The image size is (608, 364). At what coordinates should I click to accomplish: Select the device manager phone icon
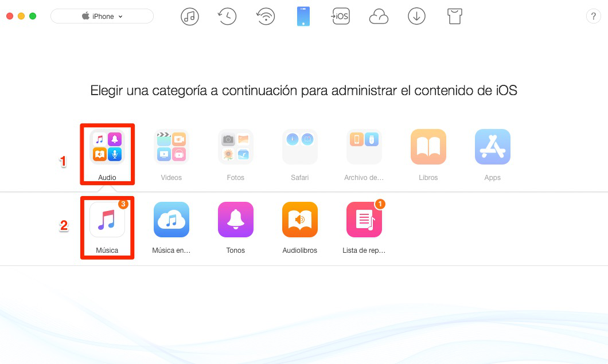point(303,17)
